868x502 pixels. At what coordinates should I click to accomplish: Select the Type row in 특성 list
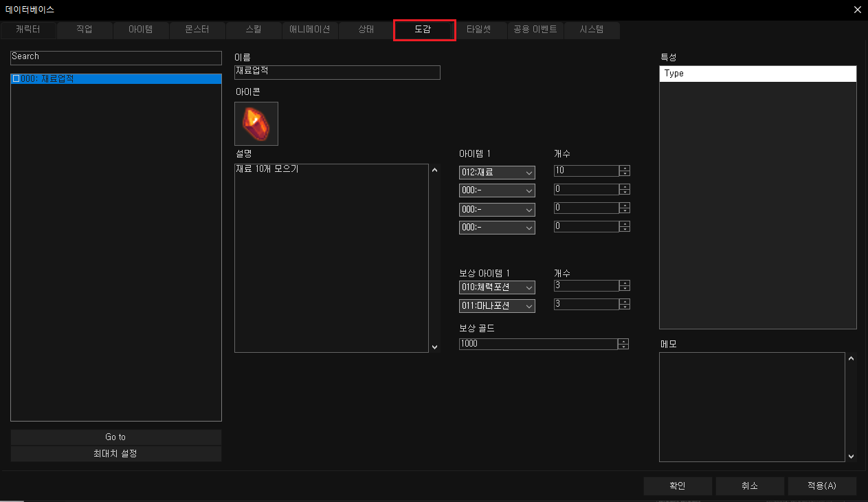coord(757,74)
